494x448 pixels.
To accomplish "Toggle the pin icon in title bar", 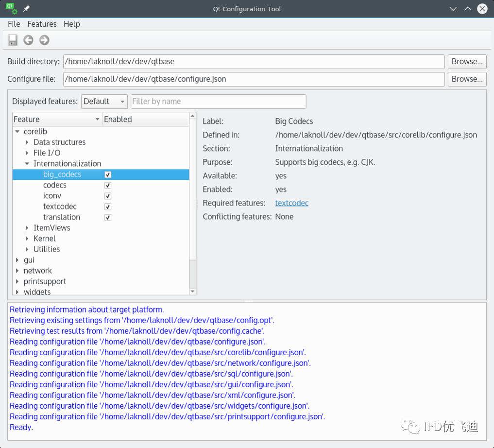I will [26, 9].
